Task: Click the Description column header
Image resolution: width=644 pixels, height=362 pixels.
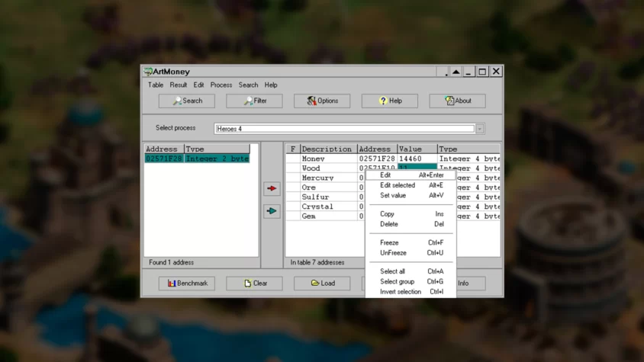Action: coord(329,149)
